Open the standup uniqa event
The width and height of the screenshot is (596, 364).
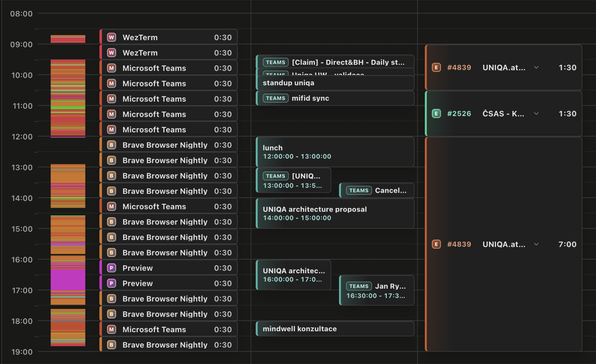coord(335,83)
